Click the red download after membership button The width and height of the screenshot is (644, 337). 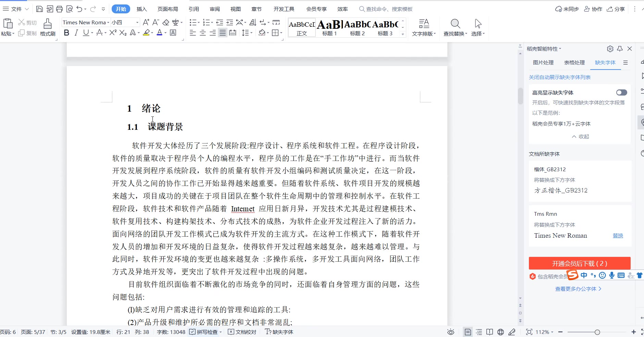click(x=580, y=263)
